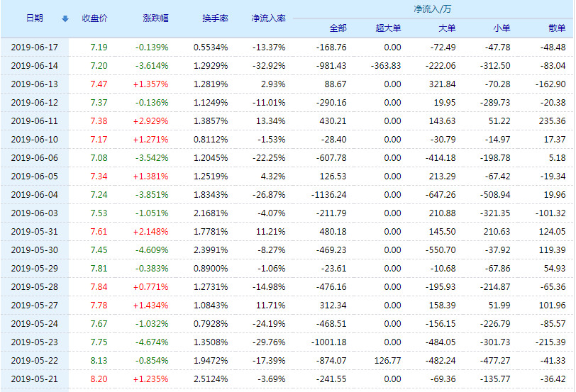The image size is (576, 392).
Task: Click small order value -508.94
Action: pyautogui.click(x=495, y=194)
